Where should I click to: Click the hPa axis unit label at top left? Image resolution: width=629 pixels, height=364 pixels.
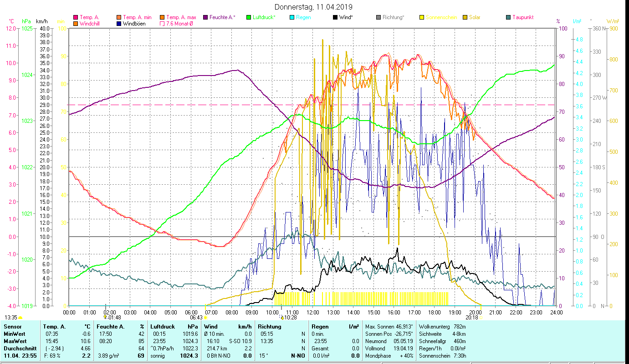tap(26, 21)
